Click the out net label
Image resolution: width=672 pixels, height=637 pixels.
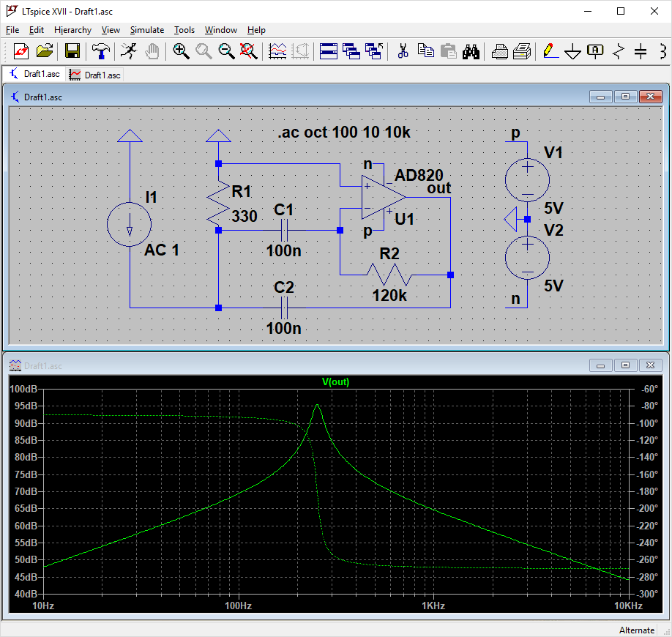[439, 187]
